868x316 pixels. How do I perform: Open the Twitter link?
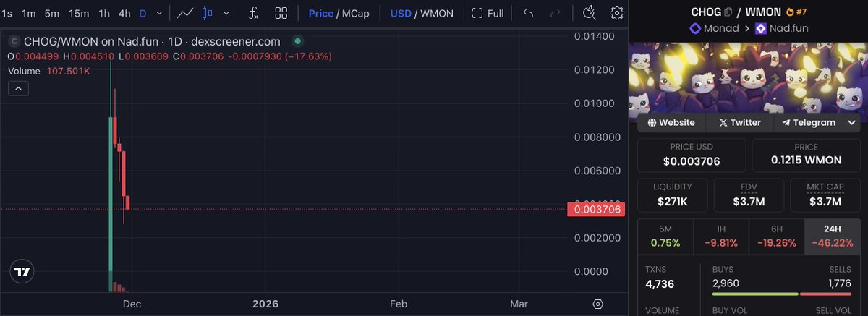(740, 123)
